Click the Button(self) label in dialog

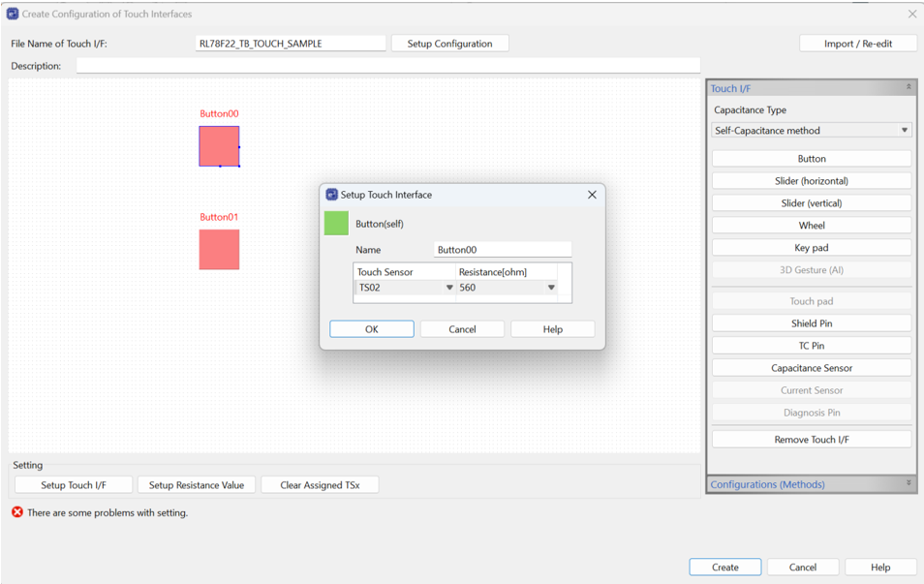coord(380,224)
